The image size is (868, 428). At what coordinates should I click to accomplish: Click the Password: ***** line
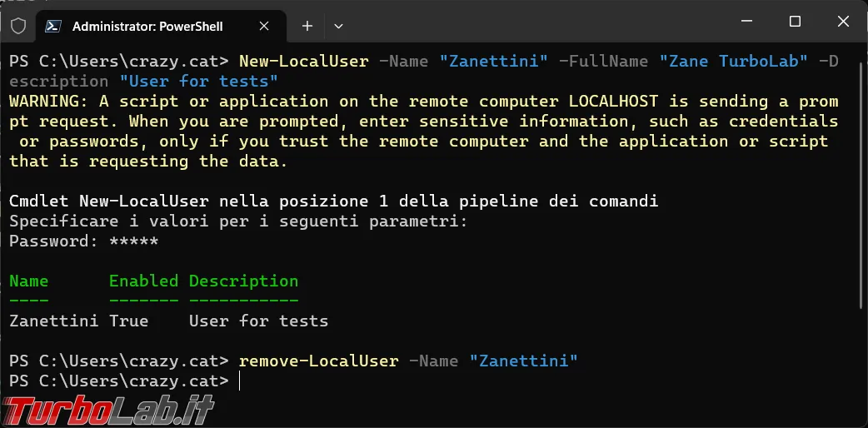point(83,241)
